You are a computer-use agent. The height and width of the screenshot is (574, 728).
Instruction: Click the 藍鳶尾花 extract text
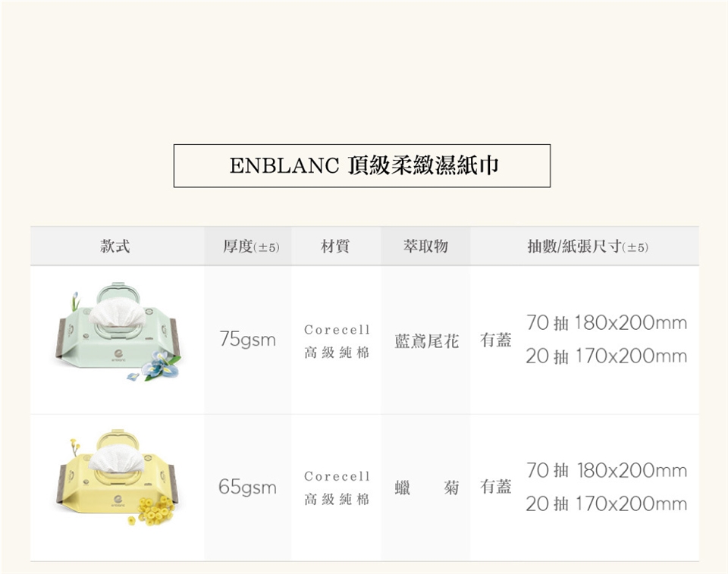pyautogui.click(x=426, y=341)
